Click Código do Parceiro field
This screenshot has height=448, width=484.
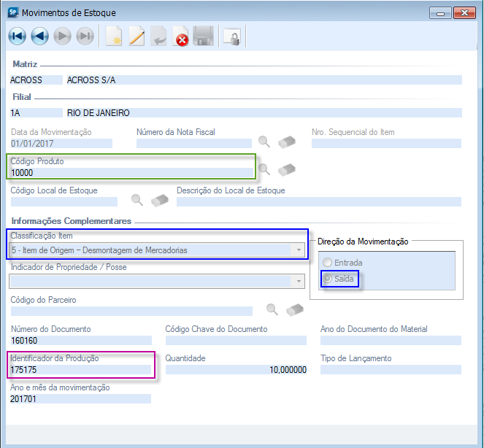(131, 311)
